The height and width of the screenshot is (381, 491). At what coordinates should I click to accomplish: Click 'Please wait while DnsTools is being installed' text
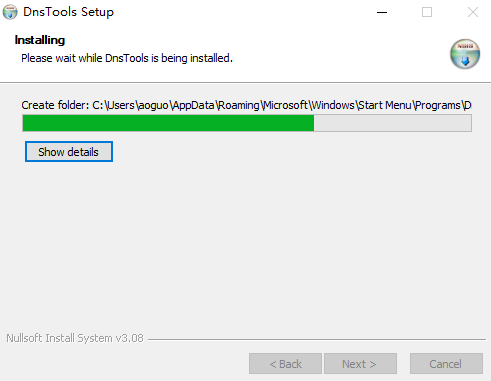[127, 58]
